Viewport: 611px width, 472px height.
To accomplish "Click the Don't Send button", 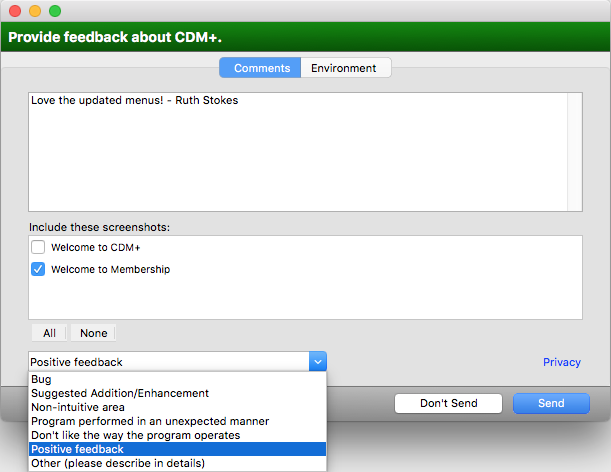I will (448, 403).
